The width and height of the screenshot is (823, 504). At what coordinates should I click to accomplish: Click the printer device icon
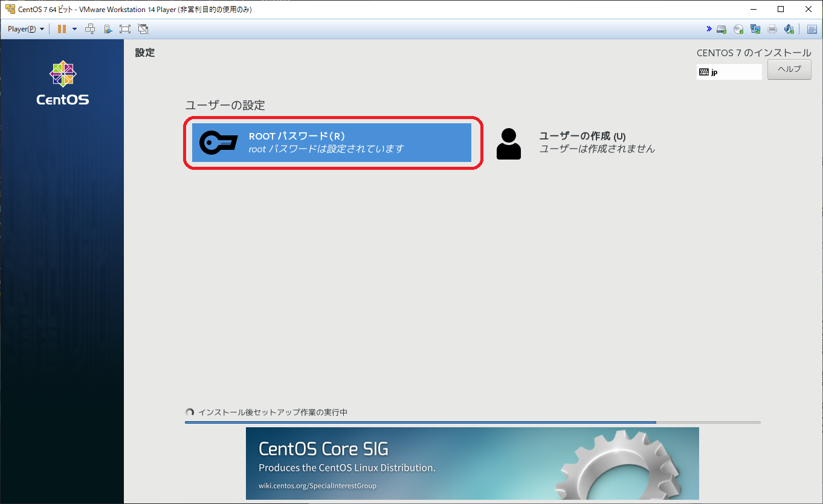772,29
